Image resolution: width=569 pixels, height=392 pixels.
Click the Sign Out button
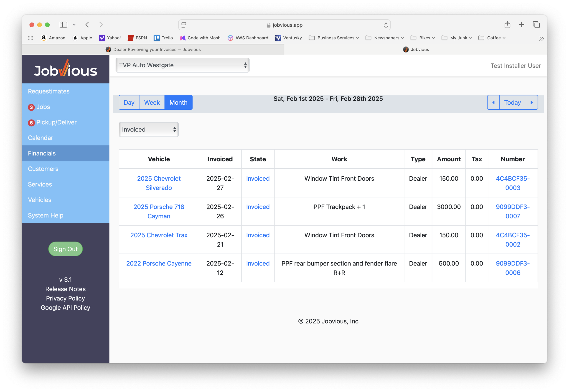(65, 249)
